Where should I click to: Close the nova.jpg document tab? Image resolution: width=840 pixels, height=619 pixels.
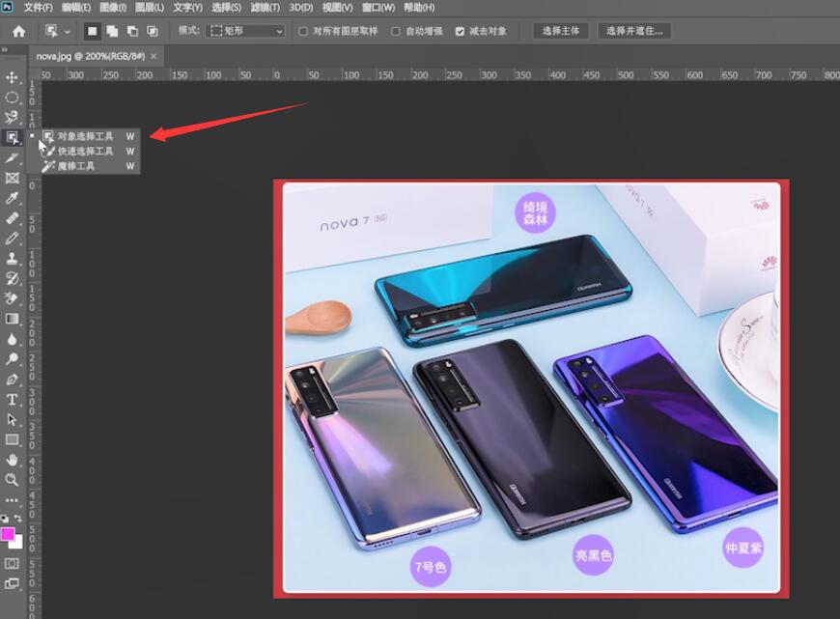[154, 56]
